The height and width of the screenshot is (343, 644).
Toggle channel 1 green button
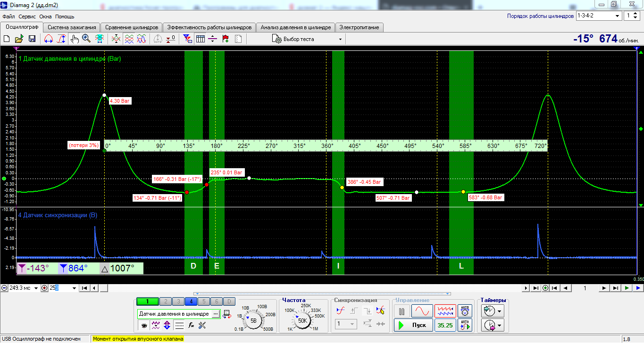click(x=147, y=302)
